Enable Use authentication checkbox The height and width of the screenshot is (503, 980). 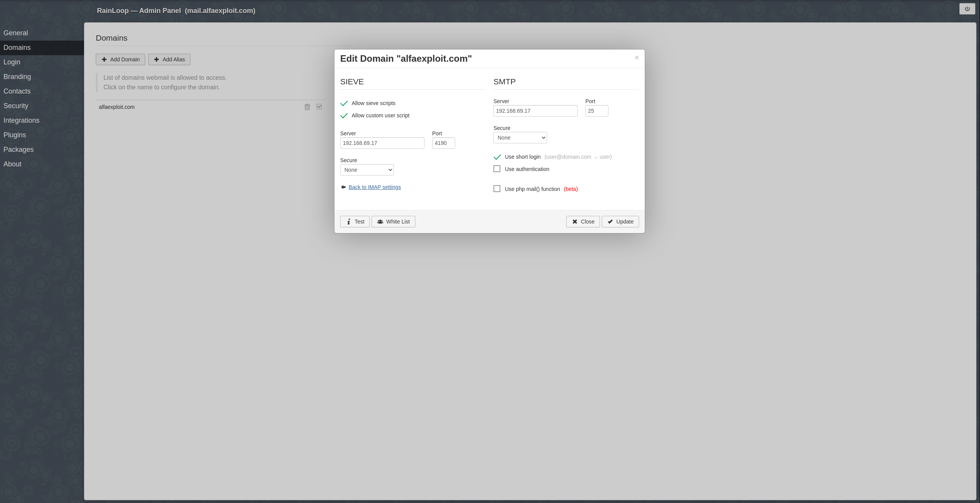tap(497, 169)
